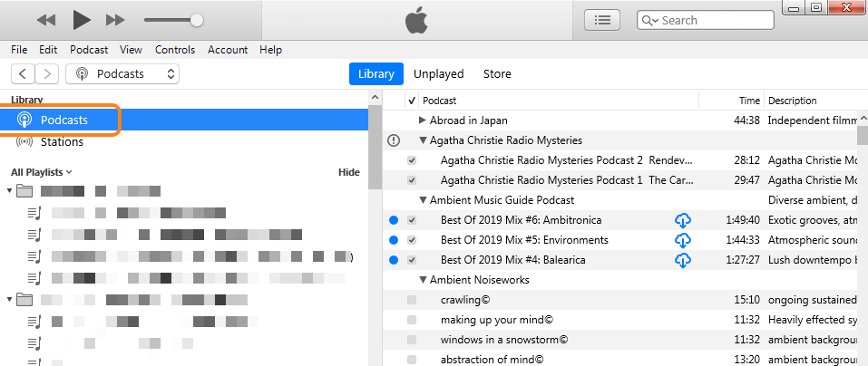
Task: Click the Apple logo in the display
Action: pyautogui.click(x=416, y=21)
